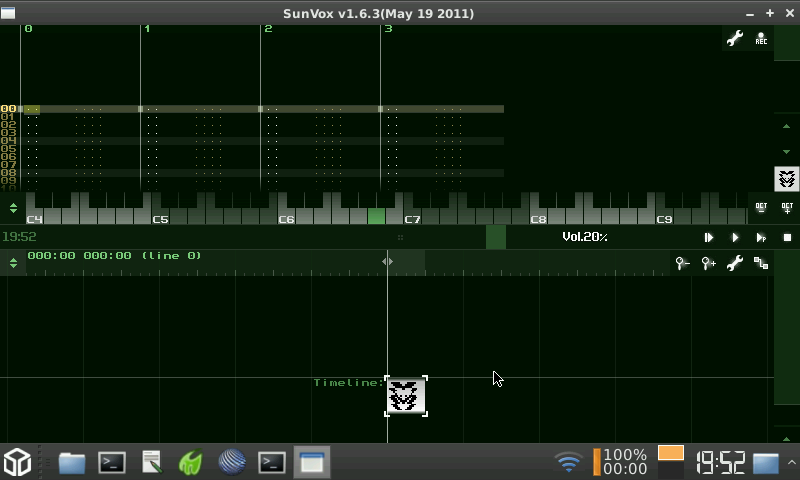The width and height of the screenshot is (800, 480).
Task: Open timeline settings wrench next to zoom icons
Action: click(x=735, y=263)
